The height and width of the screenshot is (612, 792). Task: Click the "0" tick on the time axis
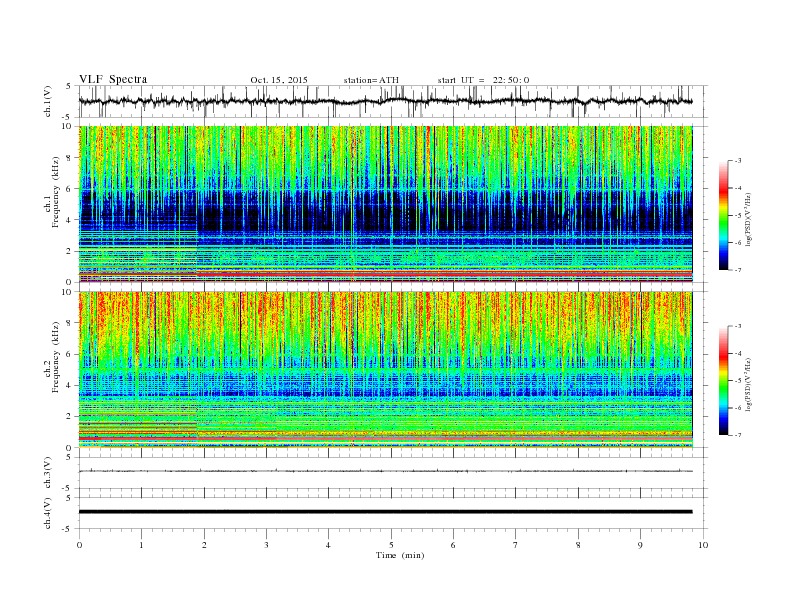pyautogui.click(x=79, y=545)
